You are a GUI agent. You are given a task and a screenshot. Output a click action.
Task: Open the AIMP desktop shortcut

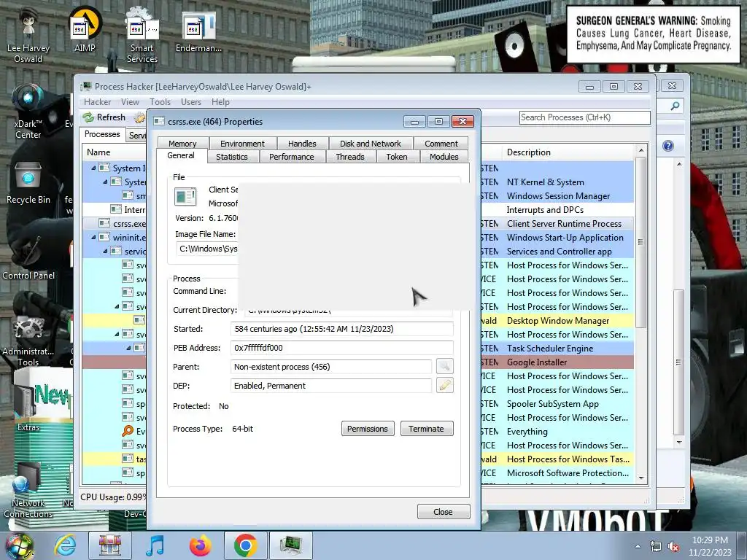85,29
